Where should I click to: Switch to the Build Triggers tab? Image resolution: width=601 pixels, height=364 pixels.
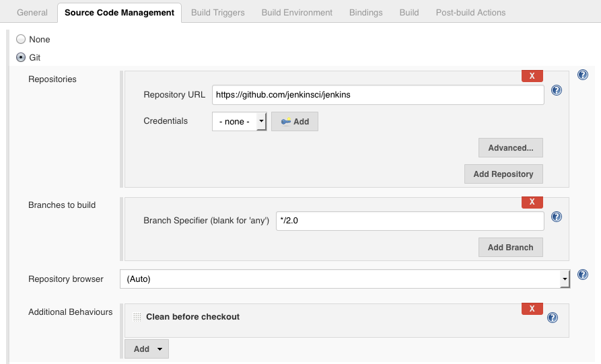click(217, 12)
